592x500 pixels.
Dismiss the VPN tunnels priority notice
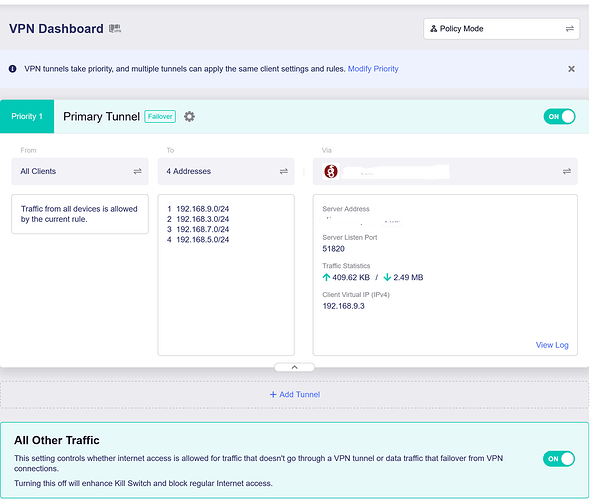point(571,69)
